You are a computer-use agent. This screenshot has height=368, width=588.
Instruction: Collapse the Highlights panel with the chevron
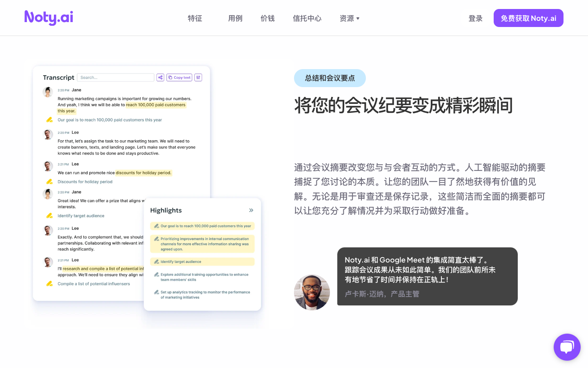(251, 210)
